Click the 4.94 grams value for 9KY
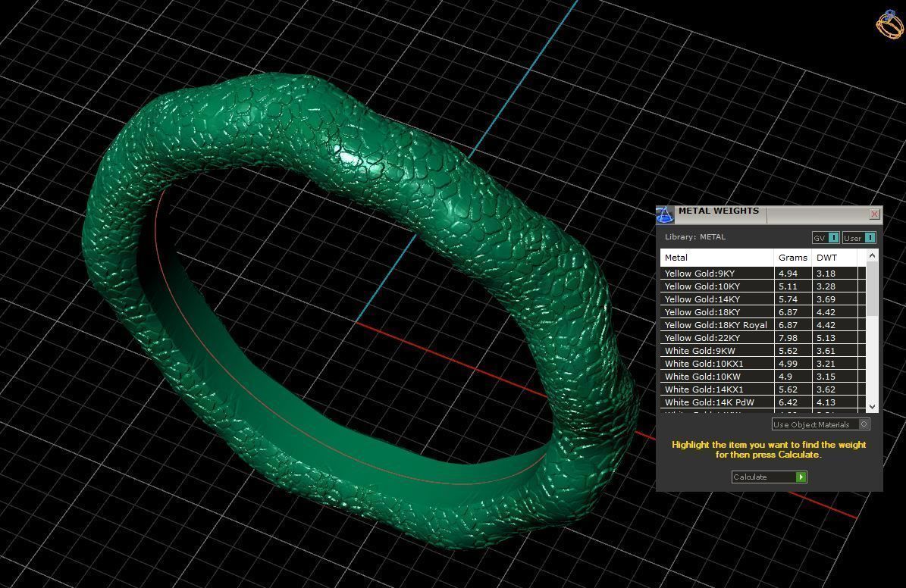The image size is (906, 588). pos(788,274)
